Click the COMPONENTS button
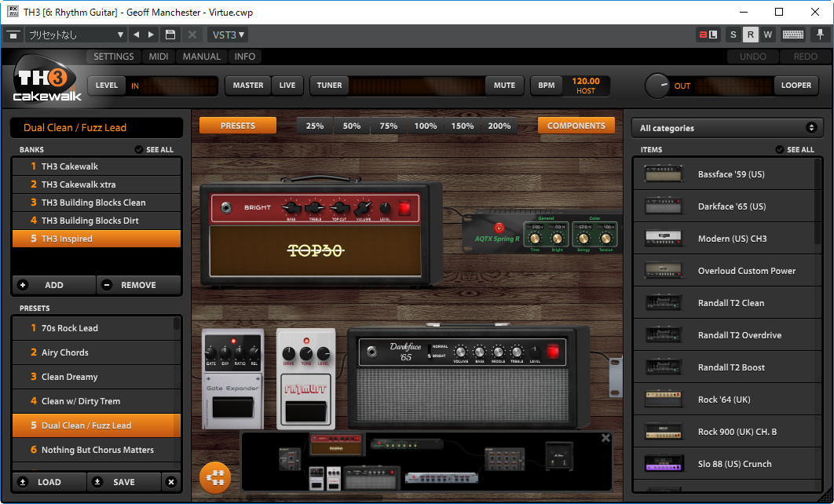The width and height of the screenshot is (834, 504). 576,126
